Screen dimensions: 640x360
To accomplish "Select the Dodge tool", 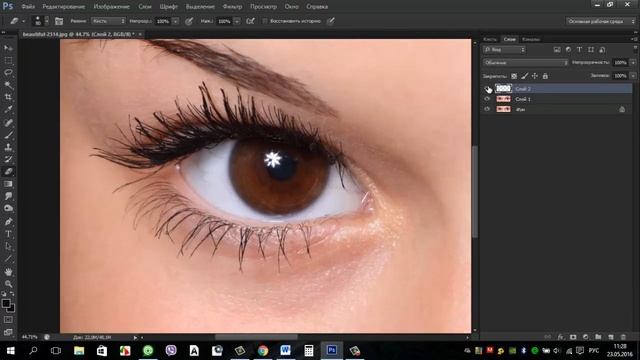I will [8, 209].
